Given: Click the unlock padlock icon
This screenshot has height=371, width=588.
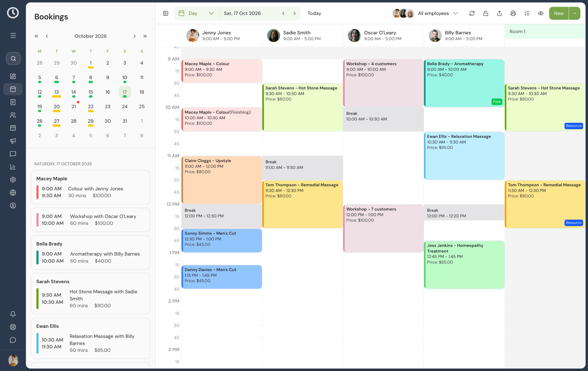Looking at the screenshot, I should (x=486, y=13).
